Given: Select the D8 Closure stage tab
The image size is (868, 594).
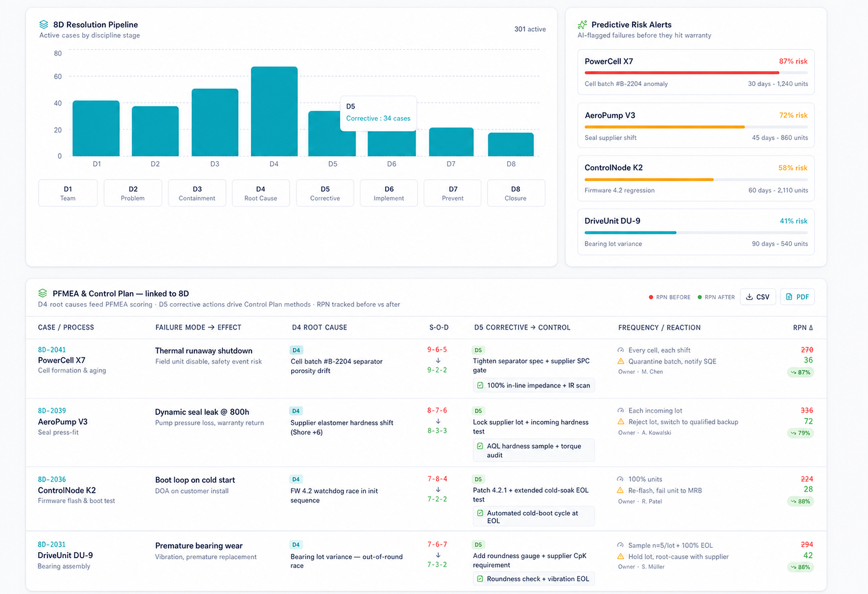Looking at the screenshot, I should click(x=516, y=193).
